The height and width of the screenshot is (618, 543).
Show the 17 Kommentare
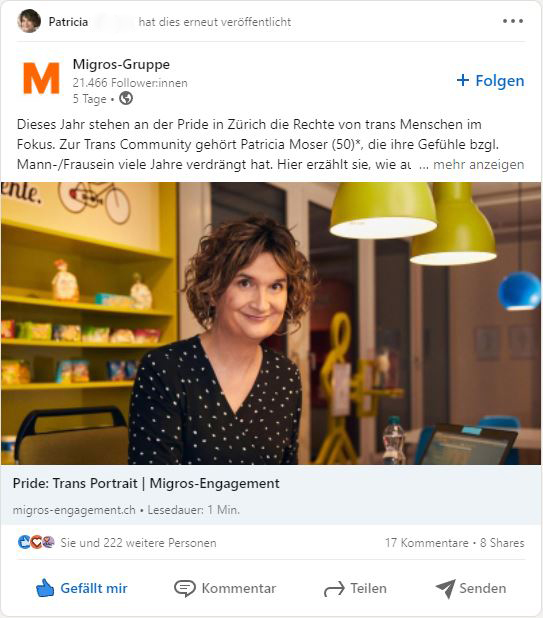tap(427, 543)
